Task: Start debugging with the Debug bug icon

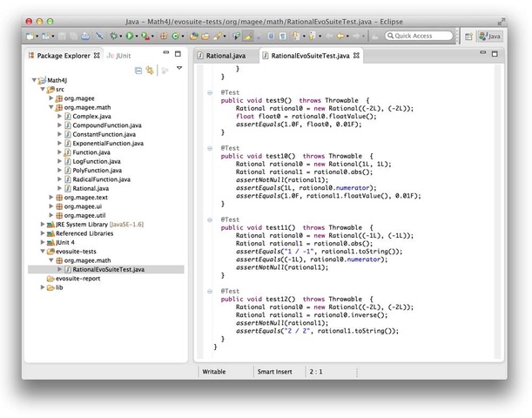Action: [x=113, y=36]
